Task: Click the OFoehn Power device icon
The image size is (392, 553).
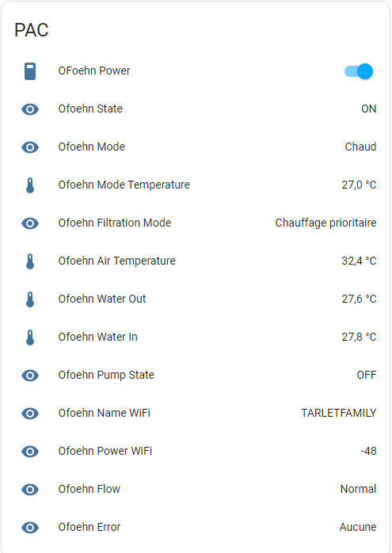Action: (x=30, y=71)
